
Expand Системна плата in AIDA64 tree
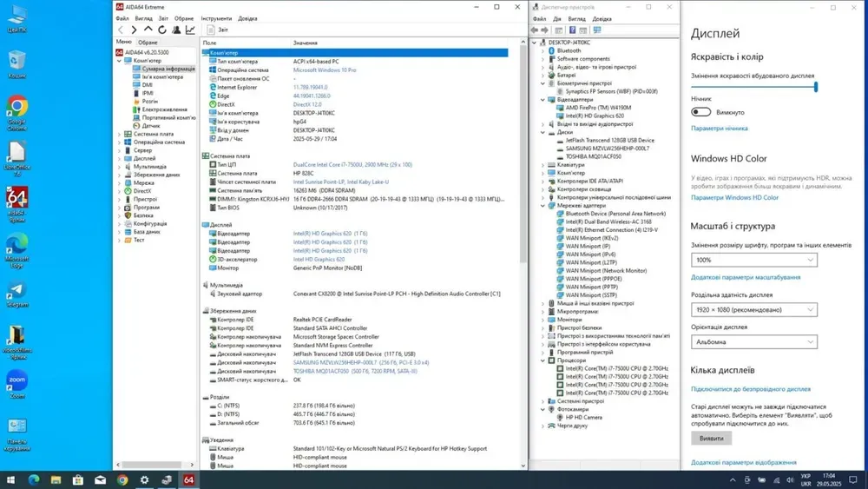(x=120, y=135)
